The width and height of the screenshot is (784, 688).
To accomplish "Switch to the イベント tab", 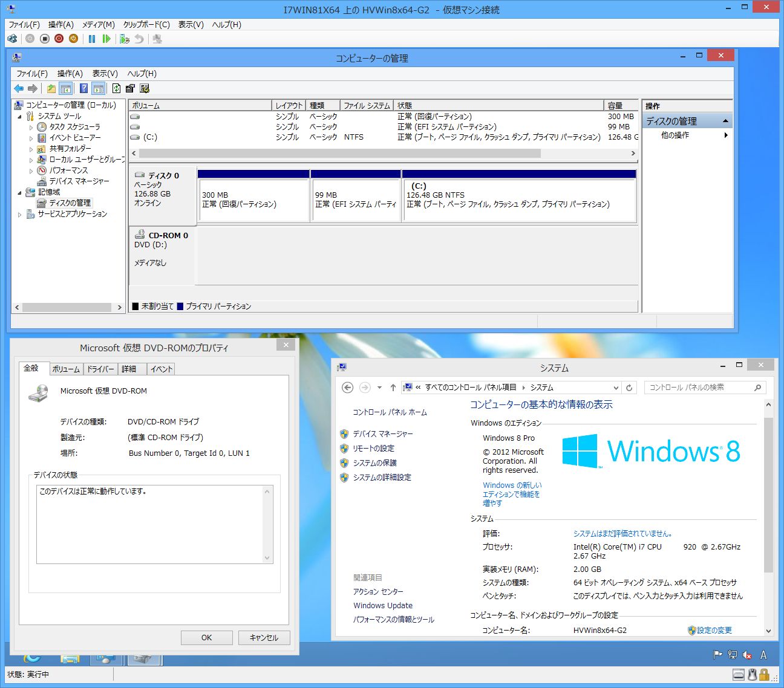I will pos(161,369).
